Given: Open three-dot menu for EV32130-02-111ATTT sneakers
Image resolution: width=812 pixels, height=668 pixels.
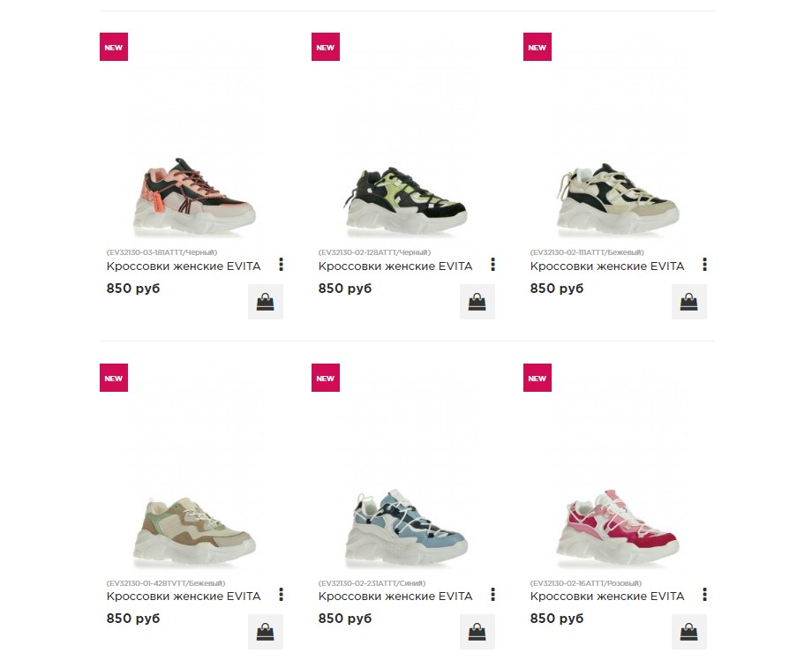Looking at the screenshot, I should click(x=705, y=265).
